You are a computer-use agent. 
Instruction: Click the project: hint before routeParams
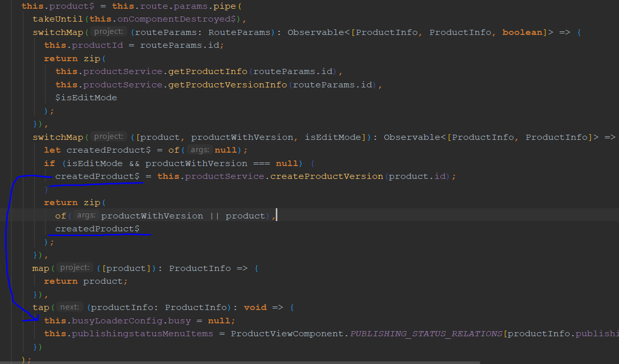(x=109, y=32)
